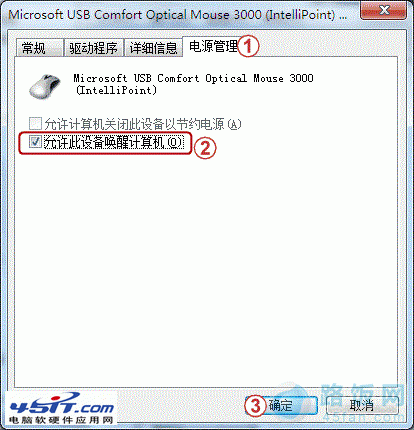
Task: Click the 路饭网 watermark logo
Action: (x=360, y=402)
